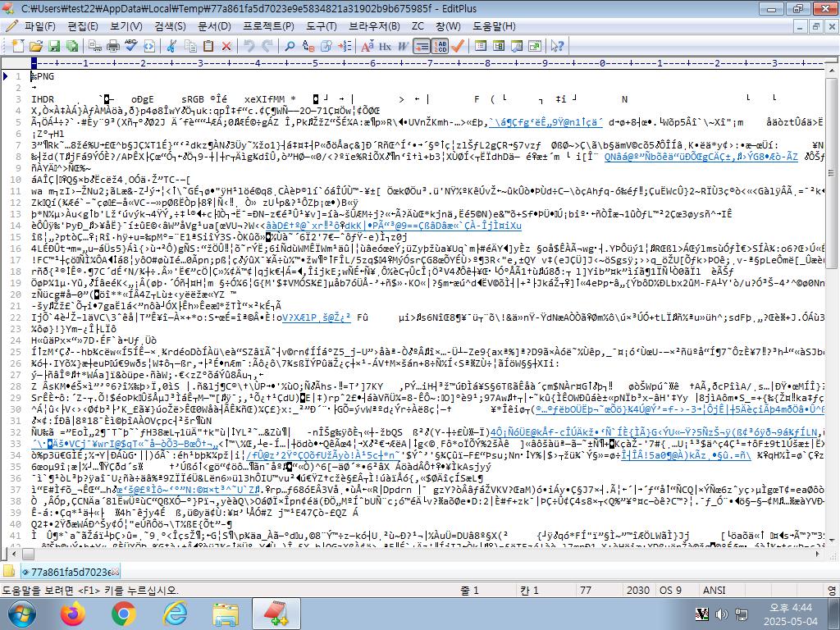This screenshot has height=630, width=840.
Task: Click the blue underlined link on line 8
Action: [701, 157]
